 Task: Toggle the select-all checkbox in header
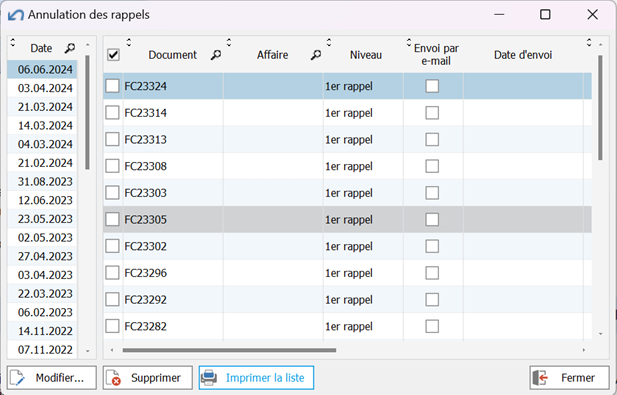(x=113, y=55)
